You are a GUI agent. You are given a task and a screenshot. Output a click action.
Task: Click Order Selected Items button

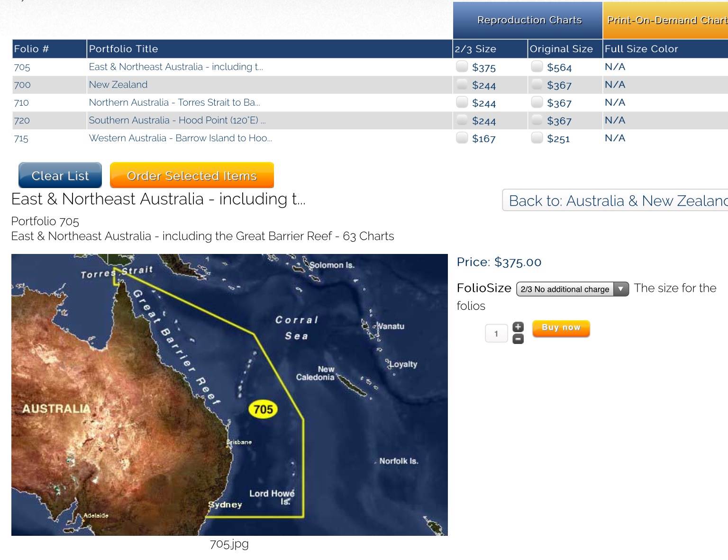pos(191,176)
